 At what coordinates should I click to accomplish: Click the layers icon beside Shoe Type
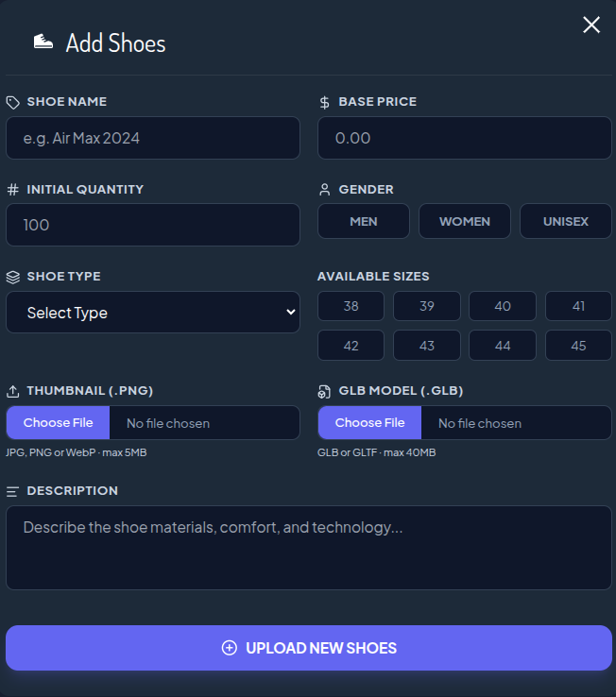tap(13, 277)
